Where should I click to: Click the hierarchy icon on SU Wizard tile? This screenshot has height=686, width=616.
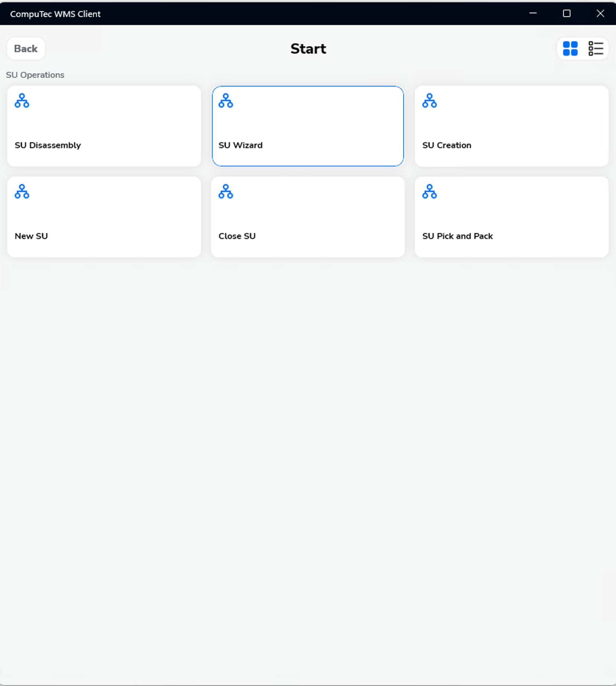coord(225,101)
